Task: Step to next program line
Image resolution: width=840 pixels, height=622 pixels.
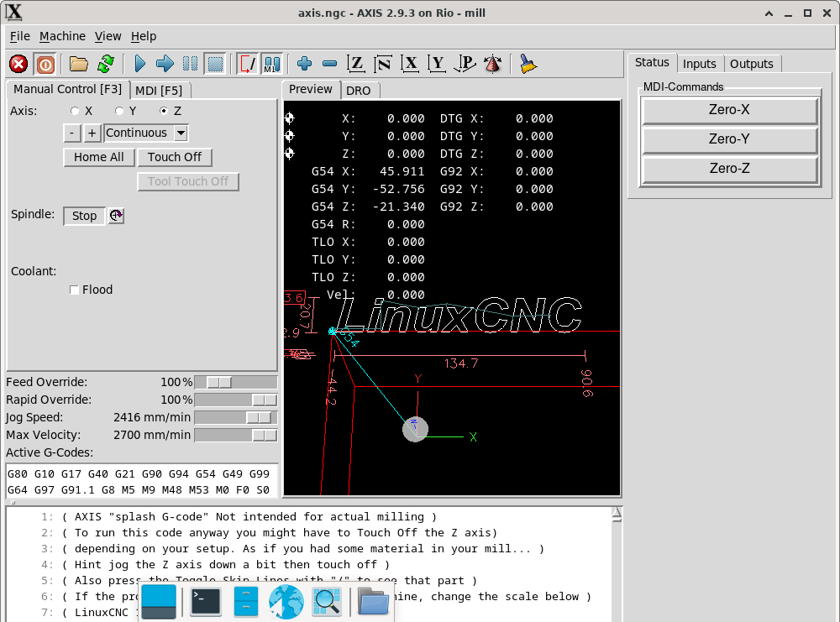Action: point(165,65)
